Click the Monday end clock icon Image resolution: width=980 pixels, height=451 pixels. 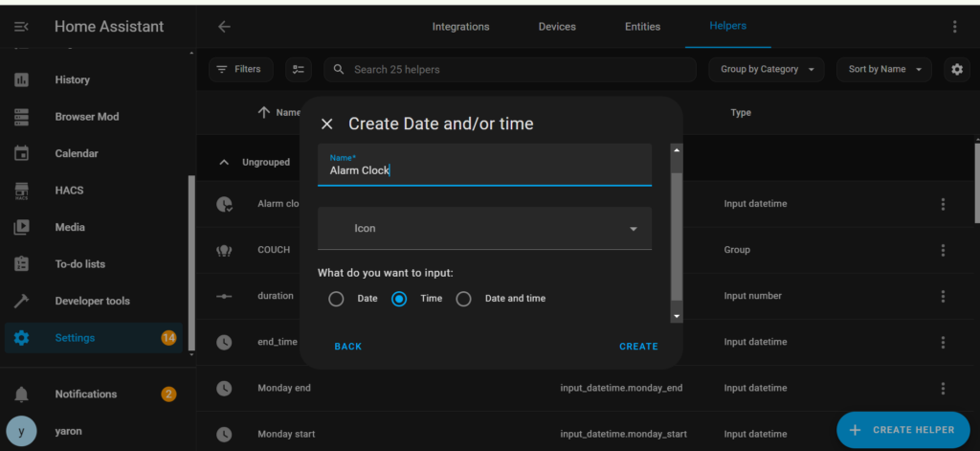click(224, 388)
